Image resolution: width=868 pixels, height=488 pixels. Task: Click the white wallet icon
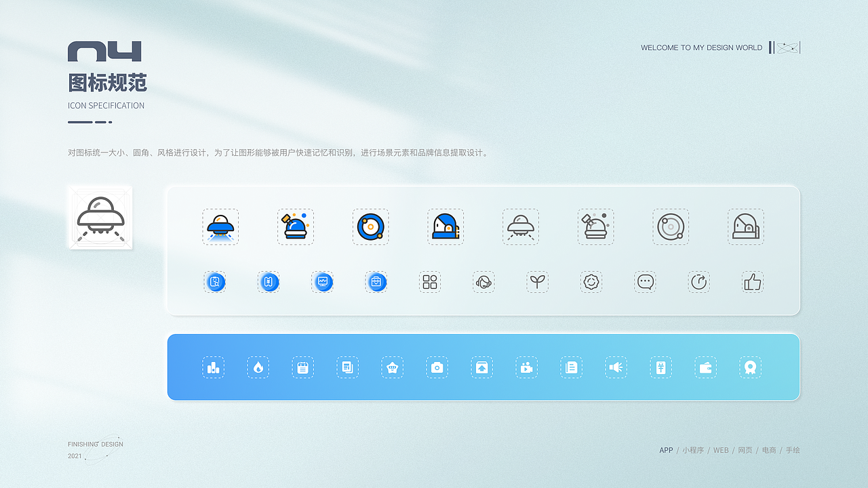click(706, 367)
